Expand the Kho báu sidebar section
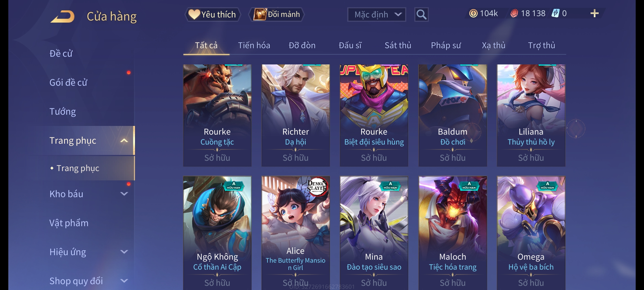The height and width of the screenshot is (290, 644). 124,194
